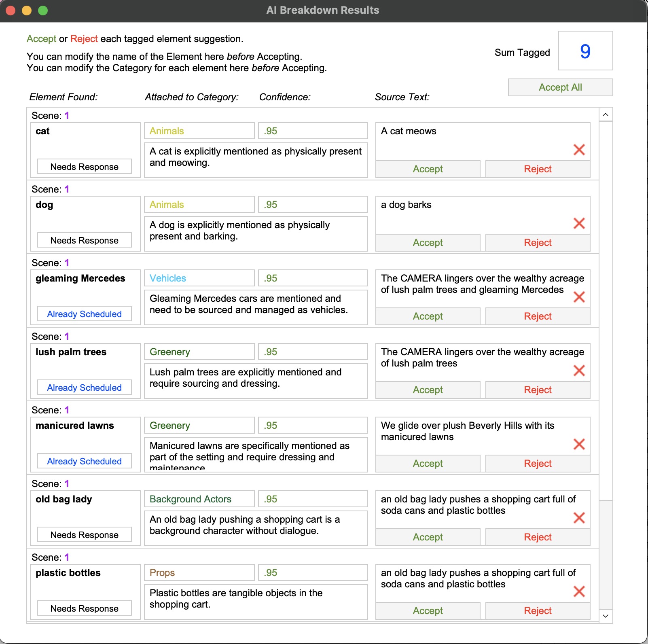Accept the plastic bottles suggestion
The width and height of the screenshot is (648, 644).
click(428, 611)
